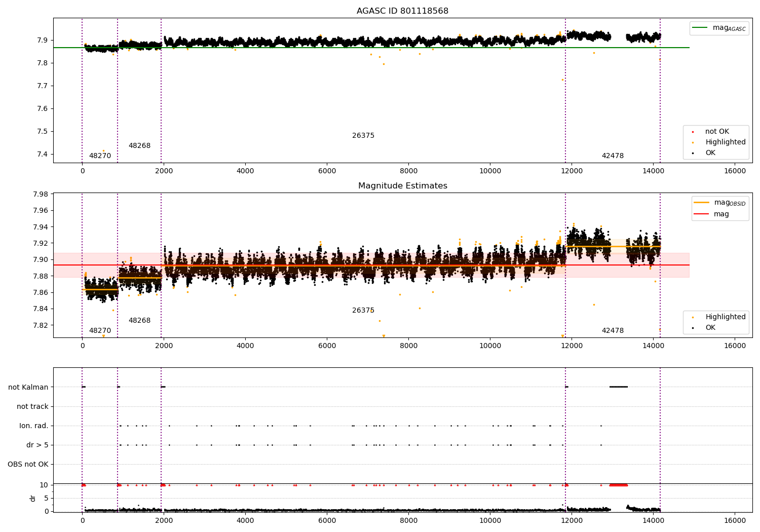Click the green mag AGASC horizontal line in top plot
The width and height of the screenshot is (760, 532).
(371, 48)
